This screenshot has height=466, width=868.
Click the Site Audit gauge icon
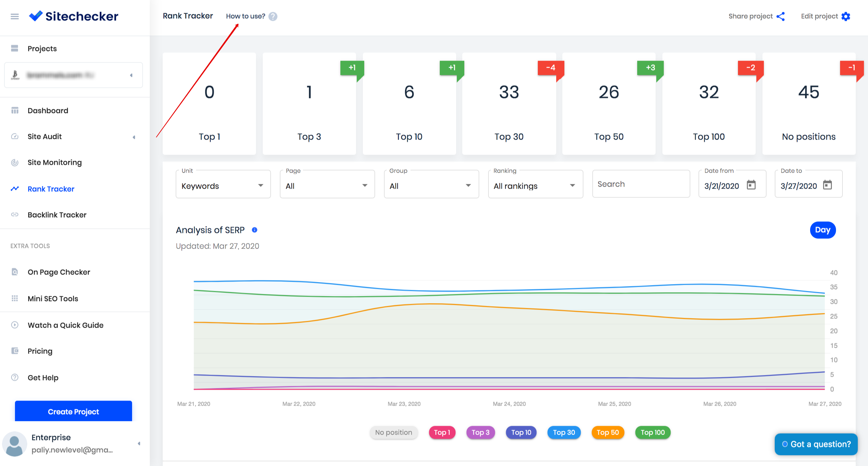click(15, 136)
